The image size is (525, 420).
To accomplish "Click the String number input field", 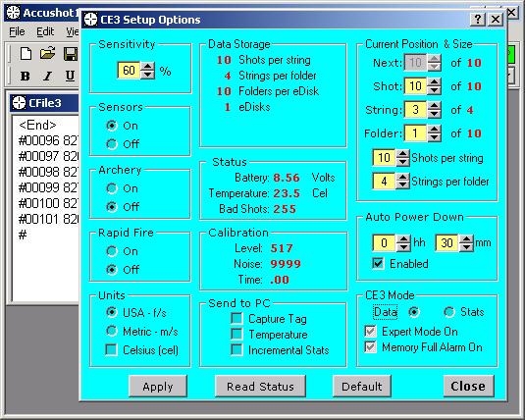I will (415, 110).
